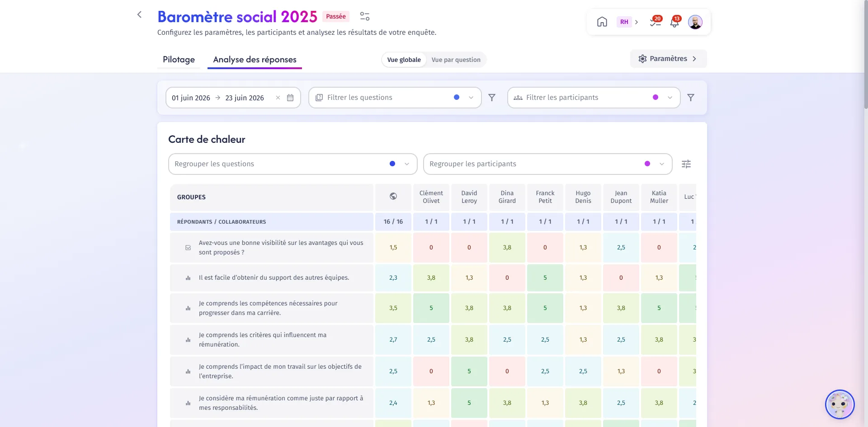Open survey settings sliders icon next to Passée

[365, 17]
